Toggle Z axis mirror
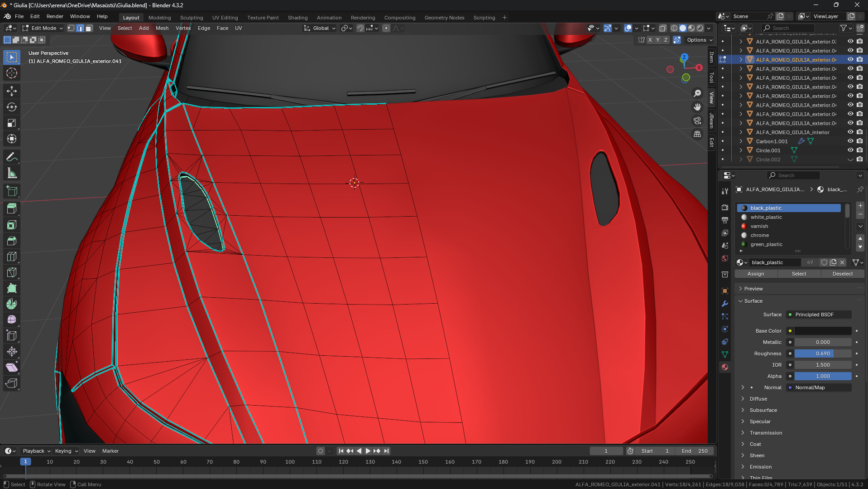The width and height of the screenshot is (868, 489). (666, 40)
